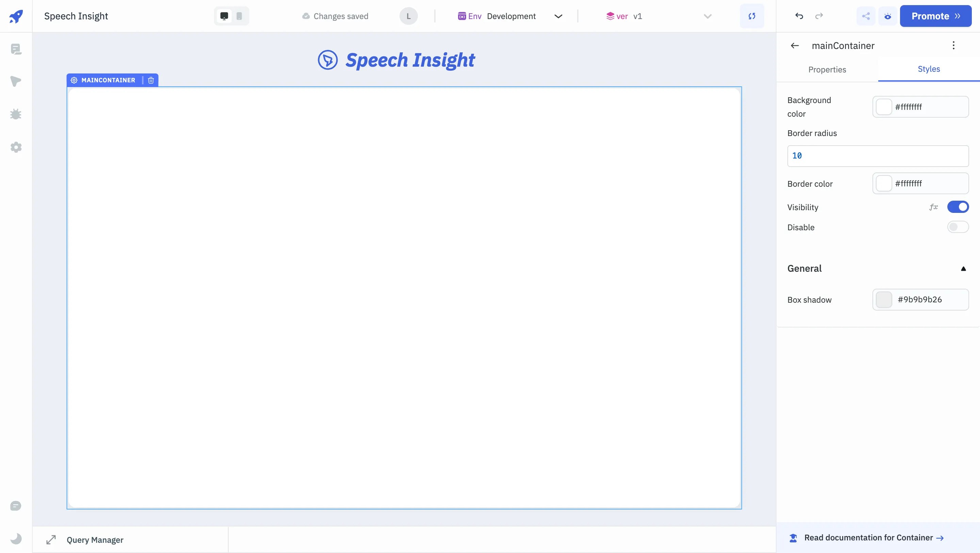
Task: Switch to the Properties tab
Action: (x=828, y=70)
